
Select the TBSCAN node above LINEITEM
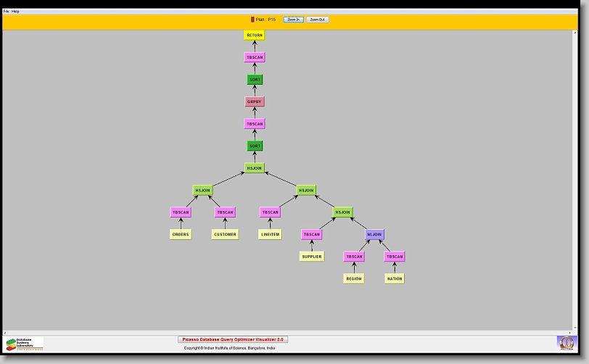pos(270,212)
